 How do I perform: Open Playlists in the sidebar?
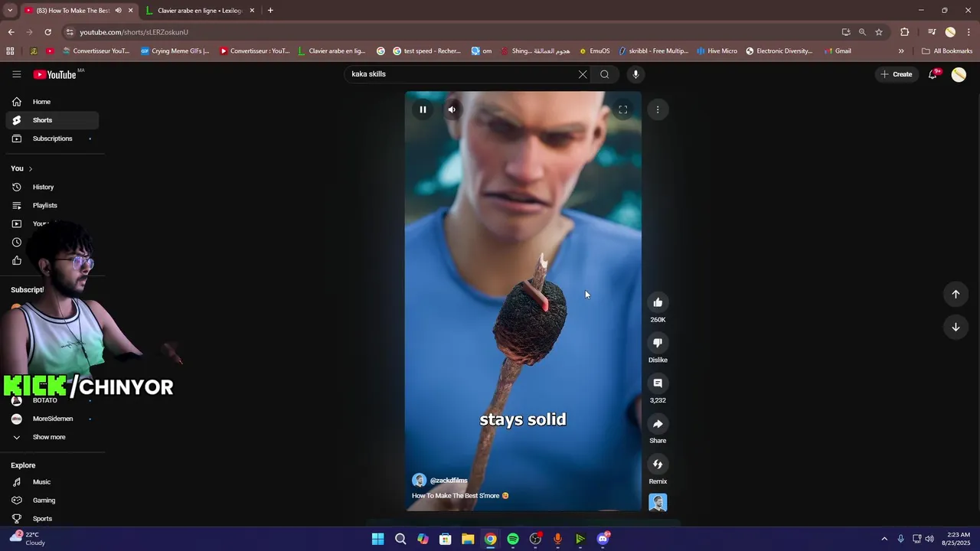click(x=52, y=205)
